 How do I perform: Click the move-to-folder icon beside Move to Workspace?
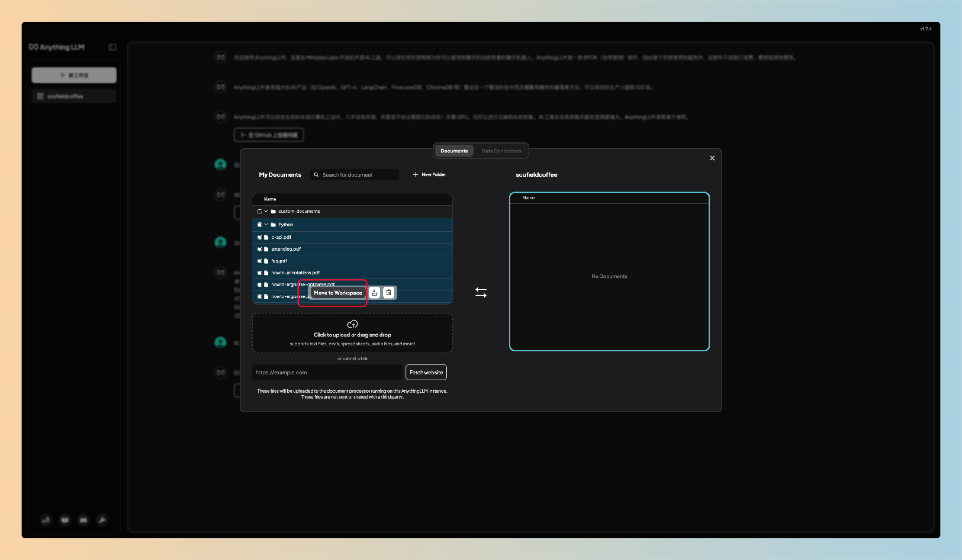coord(375,292)
